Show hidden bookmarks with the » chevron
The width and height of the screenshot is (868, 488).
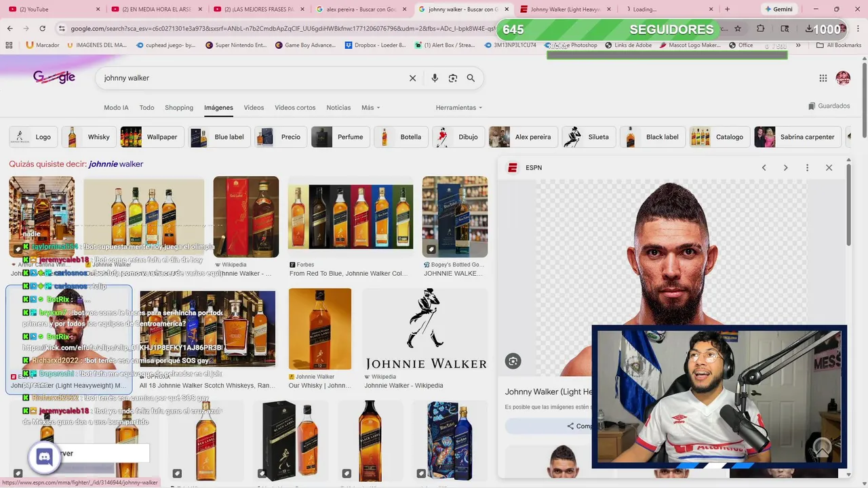(798, 45)
